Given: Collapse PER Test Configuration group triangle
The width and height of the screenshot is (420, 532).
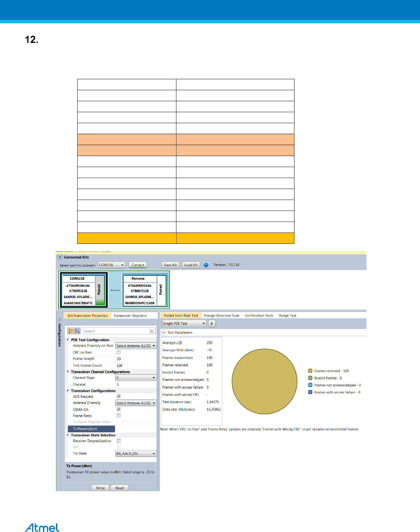Looking at the screenshot, I should pyautogui.click(x=68, y=340).
